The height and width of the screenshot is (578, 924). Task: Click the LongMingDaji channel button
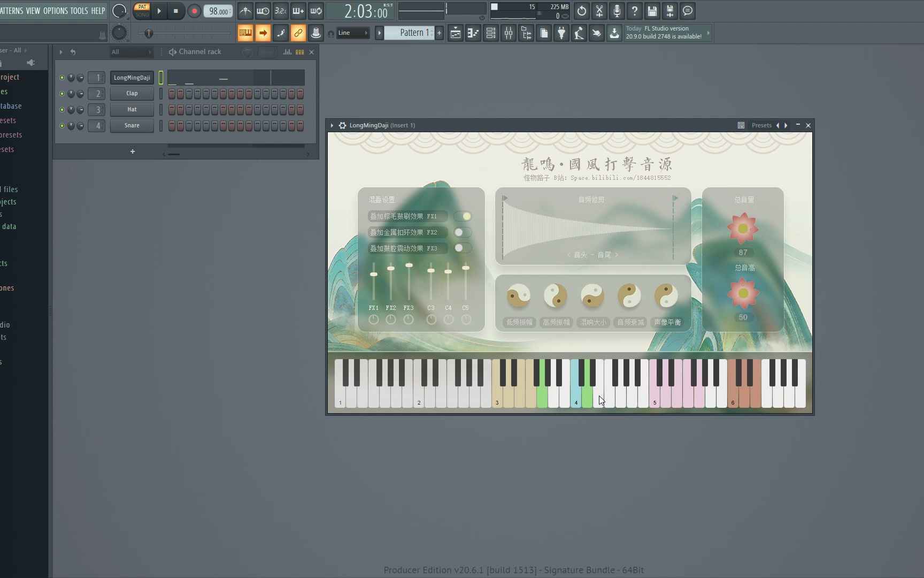pos(132,78)
